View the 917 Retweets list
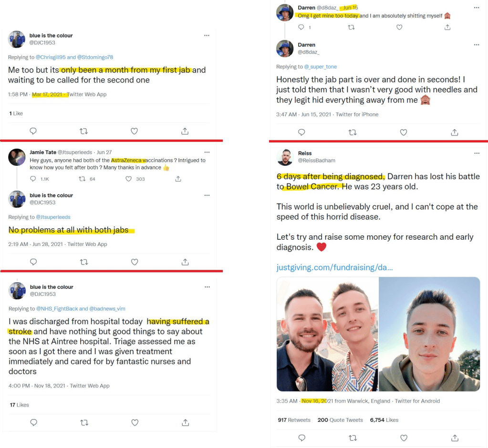This screenshot has width=488, height=448. click(x=294, y=420)
